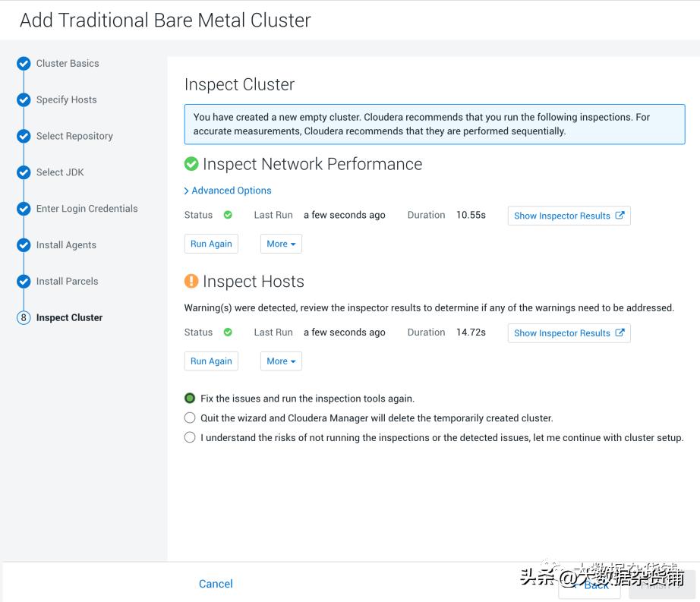Image resolution: width=700 pixels, height=602 pixels.
Task: Select 'Quit the wizard' radio option
Action: [190, 418]
